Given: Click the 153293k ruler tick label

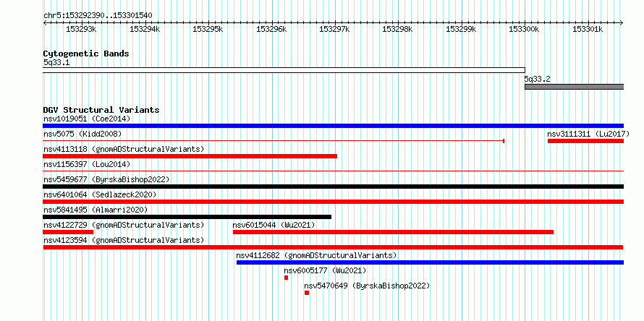Looking at the screenshot, I should pos(81,30).
